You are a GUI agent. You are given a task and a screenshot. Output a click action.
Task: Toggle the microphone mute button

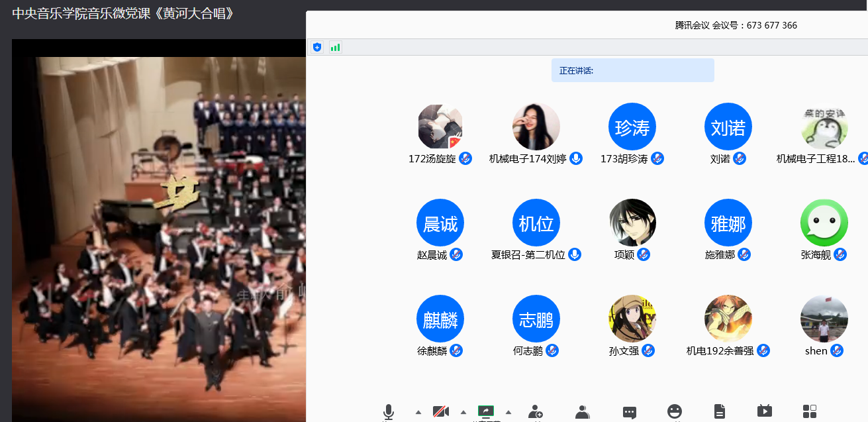389,412
